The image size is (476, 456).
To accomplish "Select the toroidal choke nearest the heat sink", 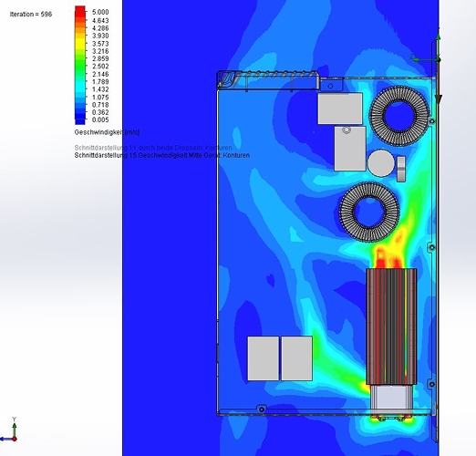I will click(369, 212).
